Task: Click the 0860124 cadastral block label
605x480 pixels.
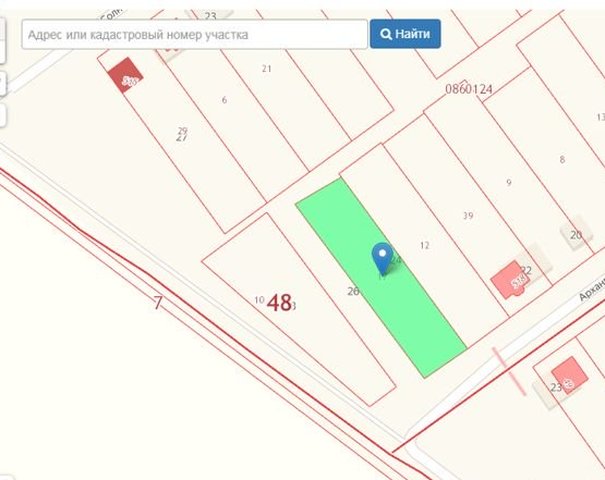Action: [469, 89]
